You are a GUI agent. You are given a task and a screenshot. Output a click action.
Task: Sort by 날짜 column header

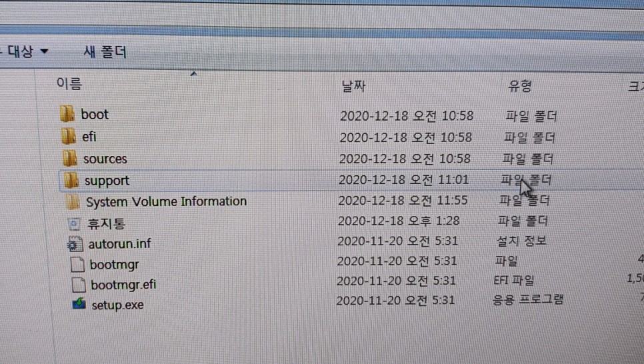click(353, 86)
